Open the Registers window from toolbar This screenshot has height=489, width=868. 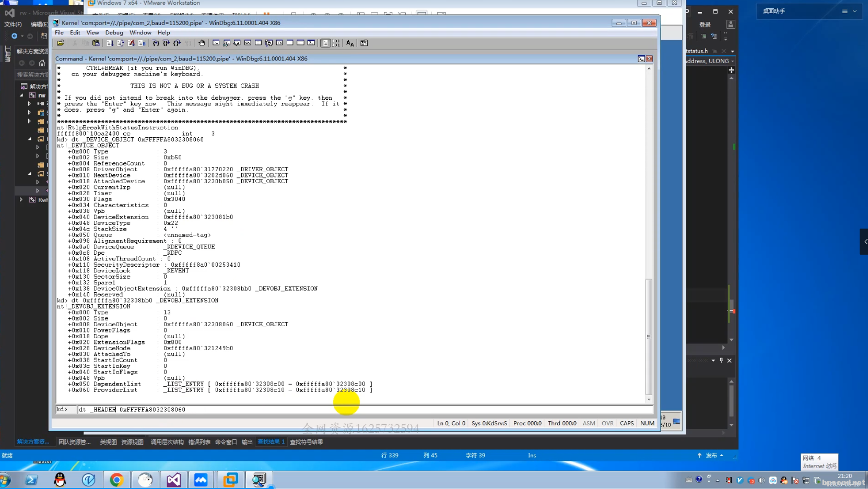(248, 43)
